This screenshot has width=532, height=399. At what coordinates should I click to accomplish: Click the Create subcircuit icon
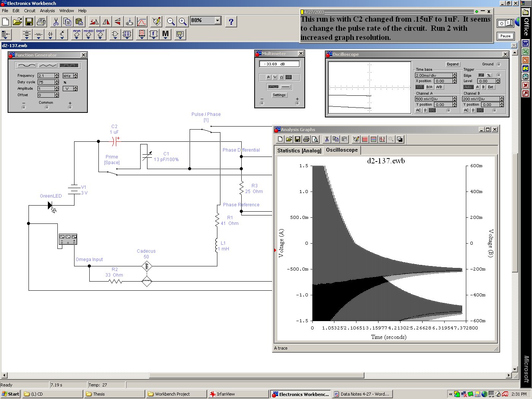(130, 21)
